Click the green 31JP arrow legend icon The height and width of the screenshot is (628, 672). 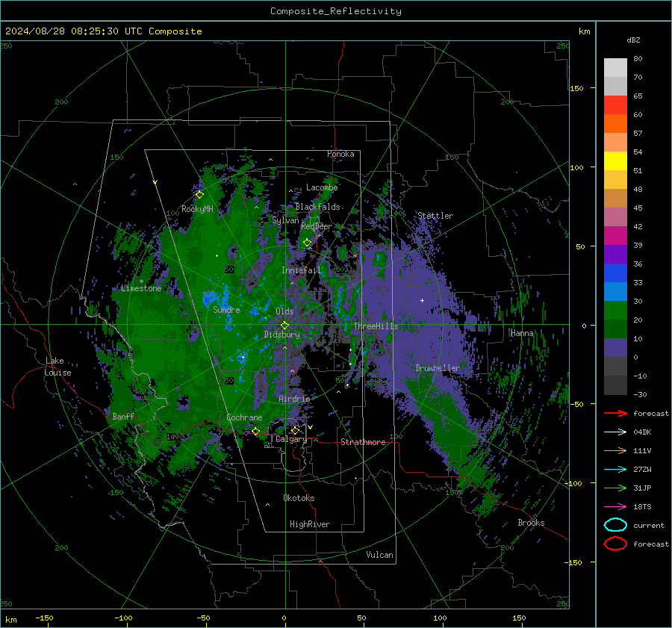tap(615, 488)
